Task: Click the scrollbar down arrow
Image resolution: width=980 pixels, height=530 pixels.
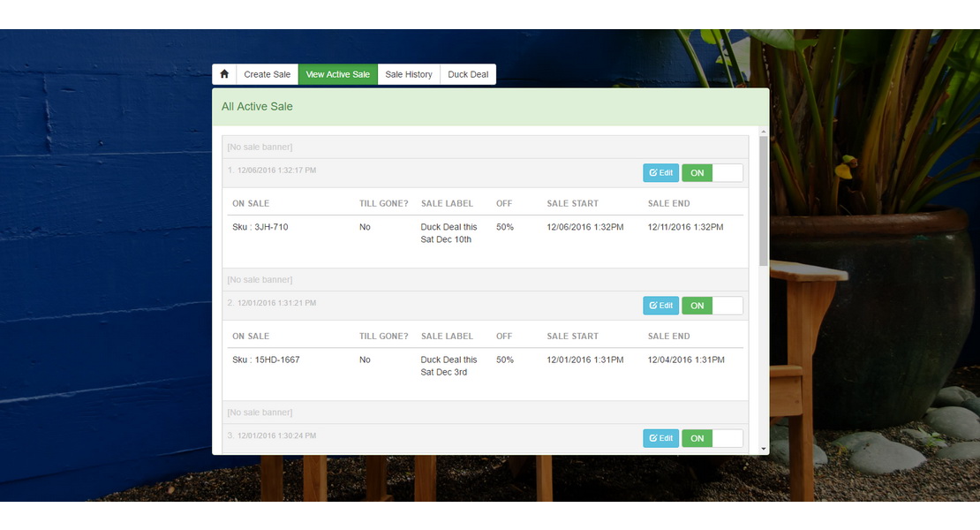Action: coord(764,449)
